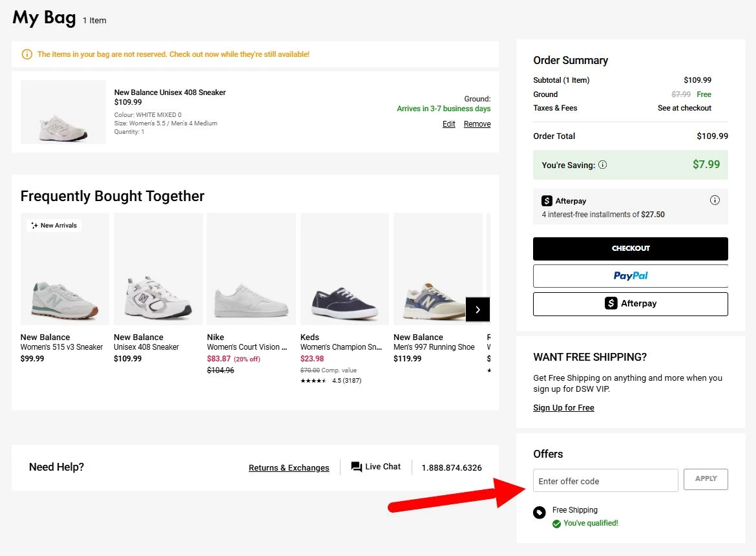Click the Women's 515 v3 Sneaker name

62,347
